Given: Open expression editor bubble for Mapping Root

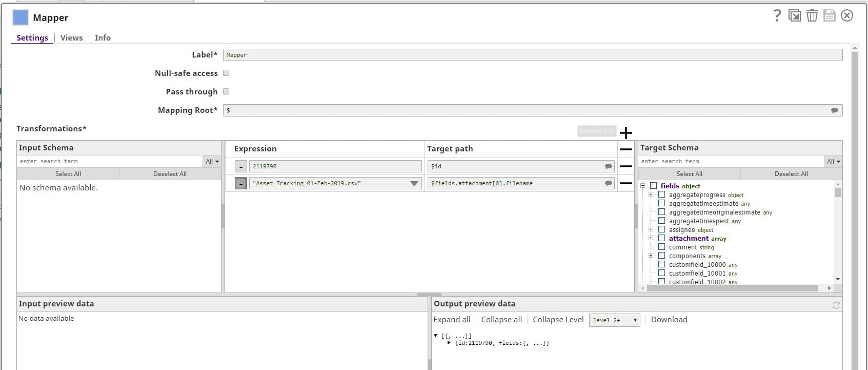Looking at the screenshot, I should click(835, 110).
